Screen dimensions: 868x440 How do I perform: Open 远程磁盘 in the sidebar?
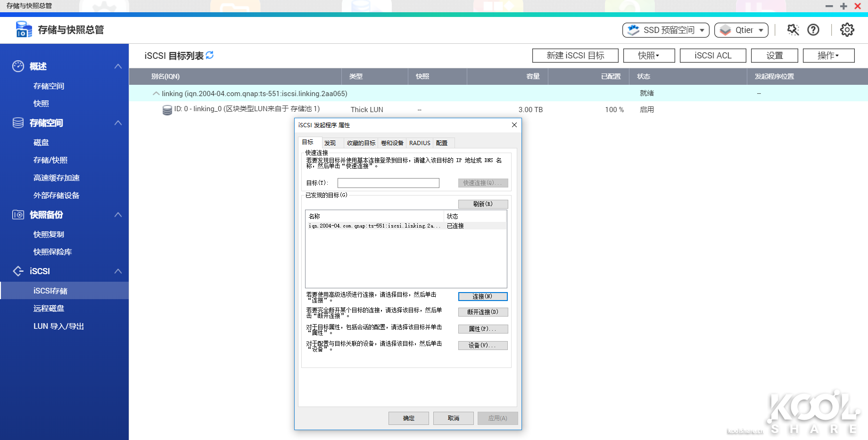(x=49, y=309)
